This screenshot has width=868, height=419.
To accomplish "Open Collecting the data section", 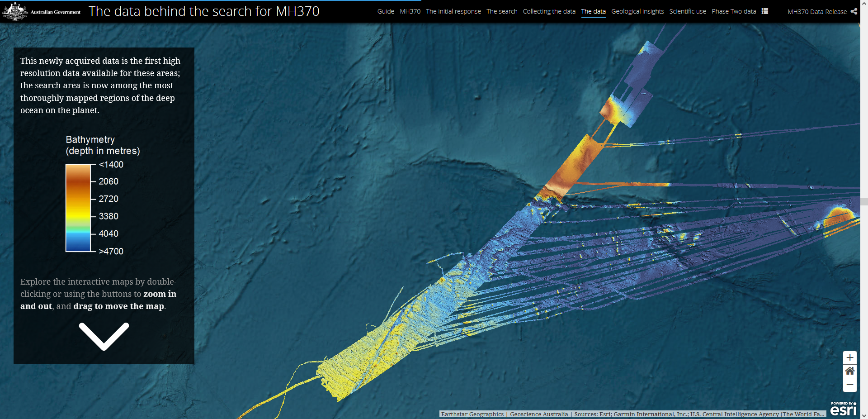I will click(549, 11).
